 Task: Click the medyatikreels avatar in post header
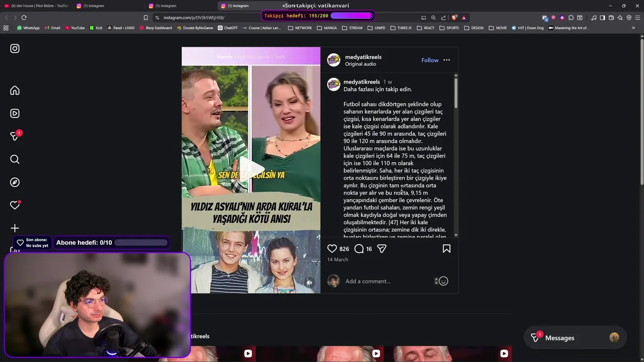(334, 60)
